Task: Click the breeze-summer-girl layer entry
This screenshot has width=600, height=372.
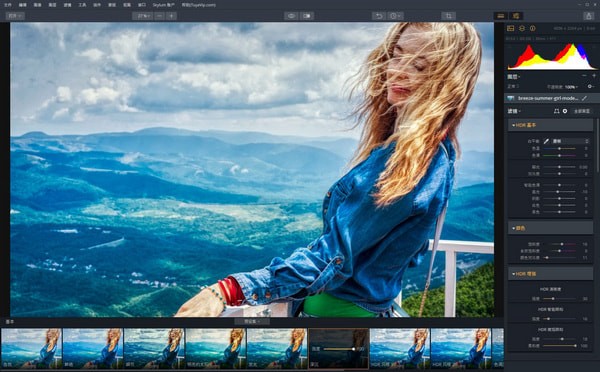Action: (x=549, y=98)
